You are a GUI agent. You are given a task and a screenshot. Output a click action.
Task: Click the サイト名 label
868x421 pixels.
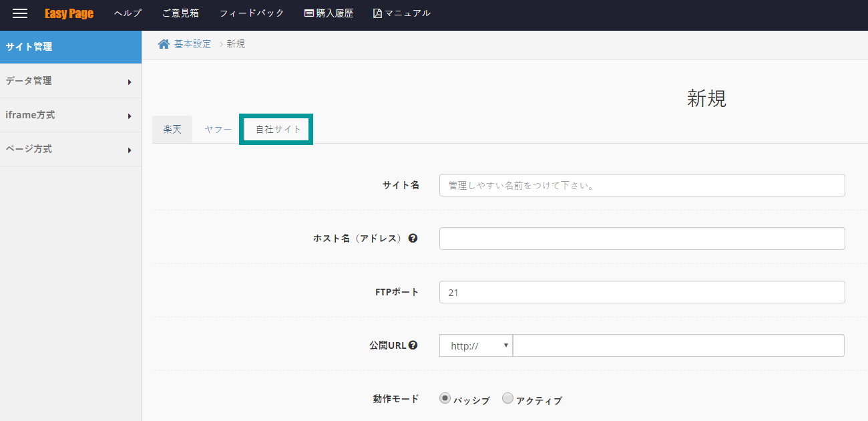pos(401,185)
